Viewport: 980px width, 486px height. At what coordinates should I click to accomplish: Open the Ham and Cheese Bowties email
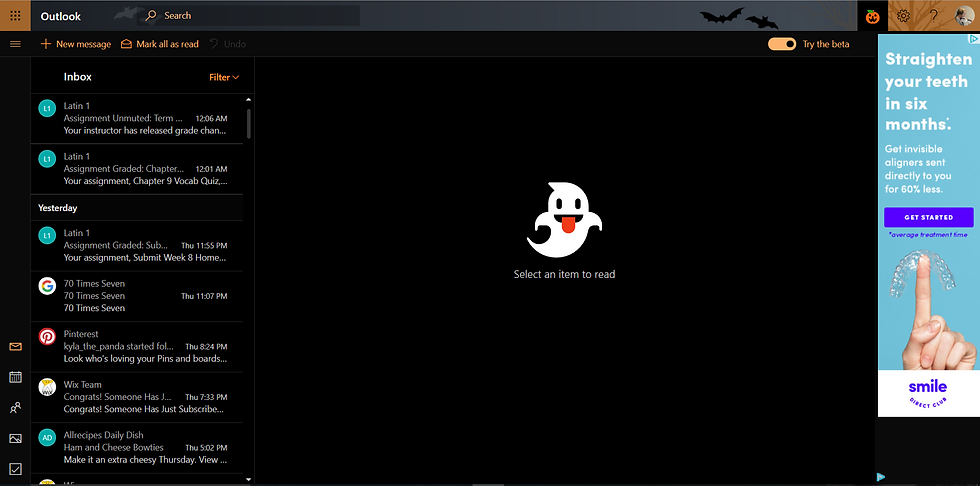click(x=137, y=448)
